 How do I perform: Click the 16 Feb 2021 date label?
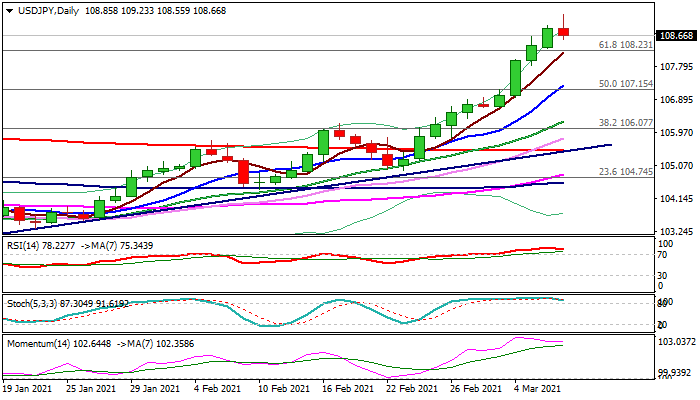click(x=351, y=388)
